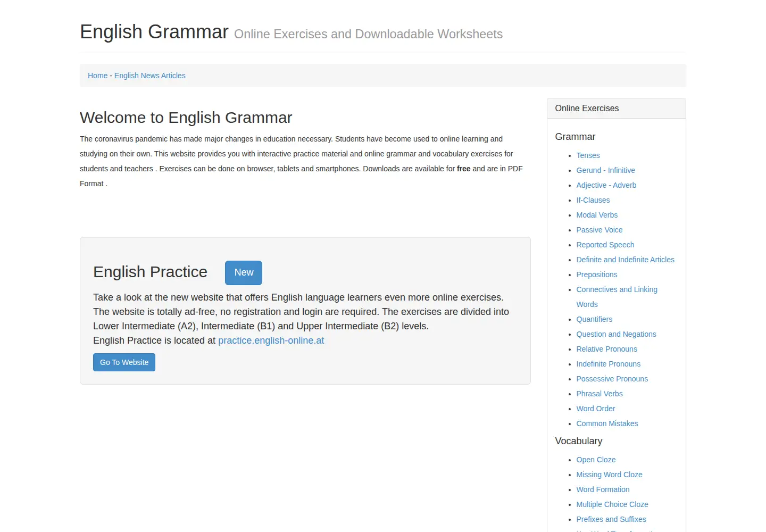The height and width of the screenshot is (532, 766).
Task: Open the Relative Pronouns link
Action: (x=606, y=349)
